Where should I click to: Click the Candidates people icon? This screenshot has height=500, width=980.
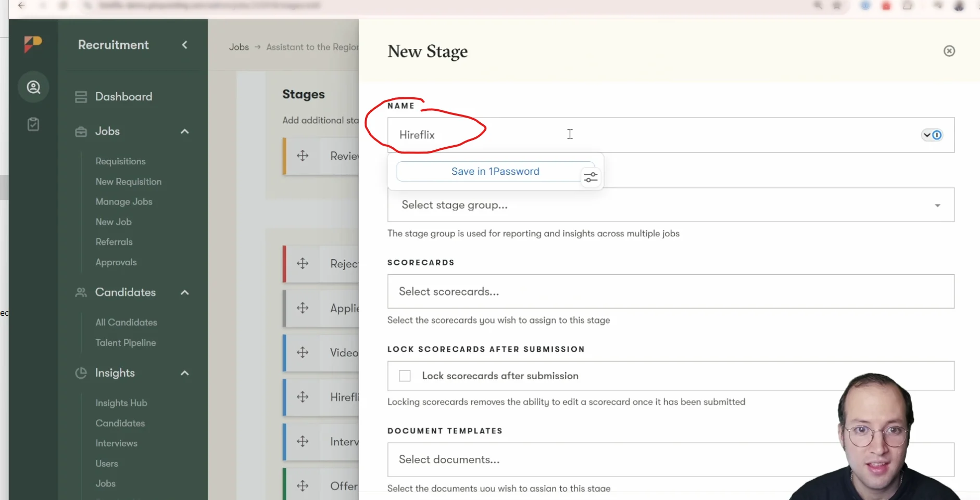point(81,292)
